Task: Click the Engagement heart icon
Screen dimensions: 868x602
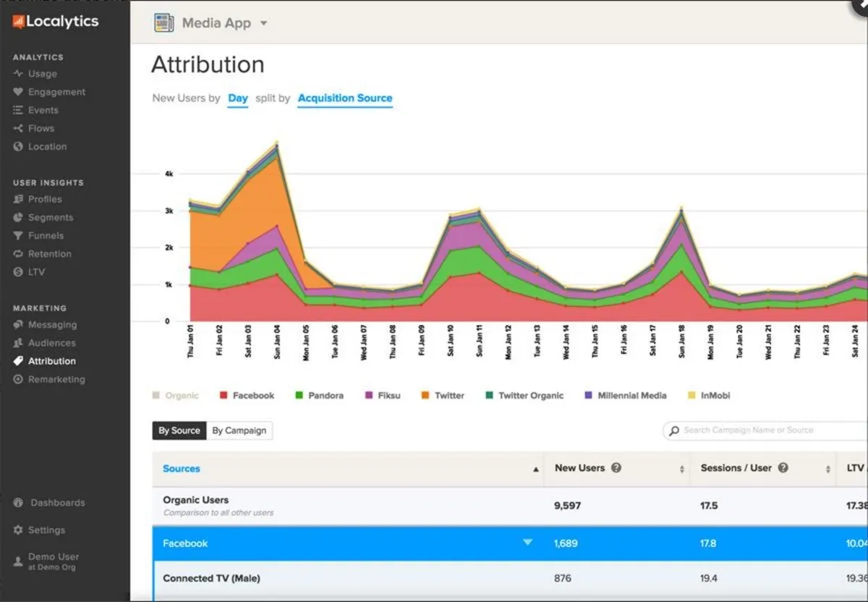Action: (x=18, y=92)
